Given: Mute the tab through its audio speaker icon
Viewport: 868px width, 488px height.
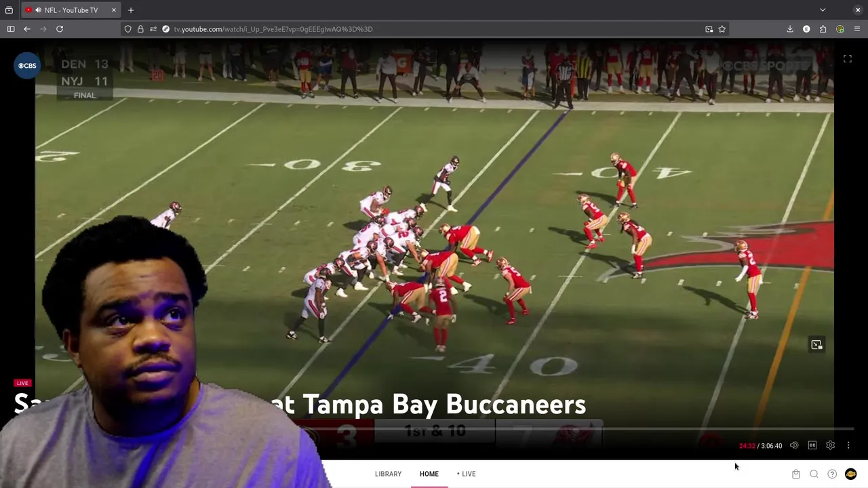Looking at the screenshot, I should (x=39, y=10).
